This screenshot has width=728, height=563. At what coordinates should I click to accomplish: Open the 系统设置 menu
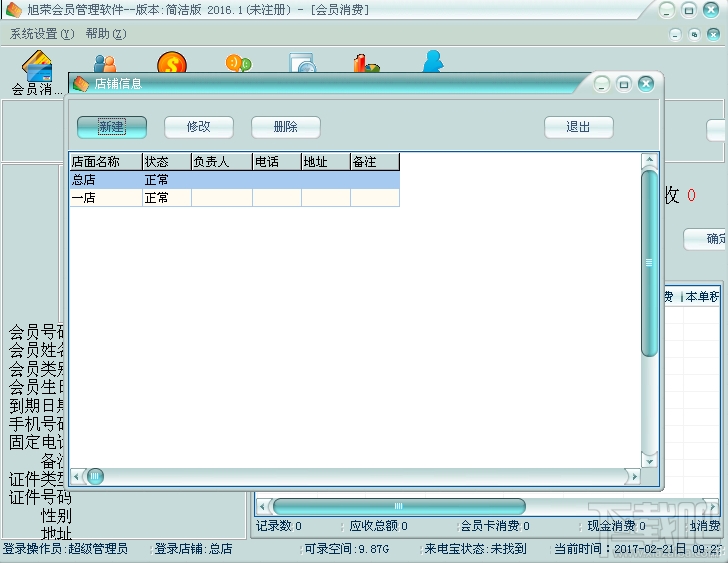42,34
